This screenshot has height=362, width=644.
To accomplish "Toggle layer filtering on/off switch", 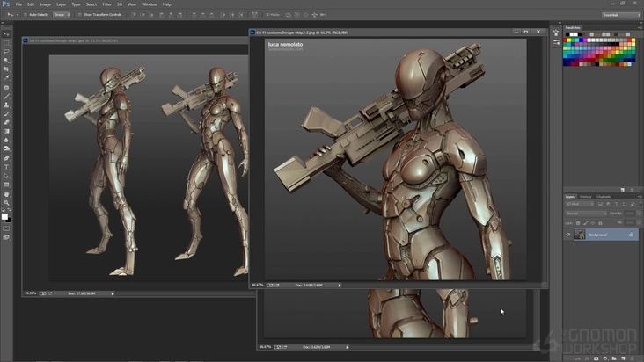I will click(640, 202).
